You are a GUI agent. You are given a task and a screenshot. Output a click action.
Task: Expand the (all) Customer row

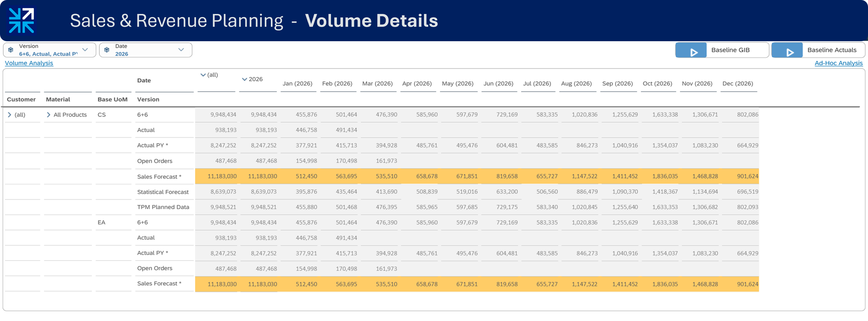coord(9,114)
